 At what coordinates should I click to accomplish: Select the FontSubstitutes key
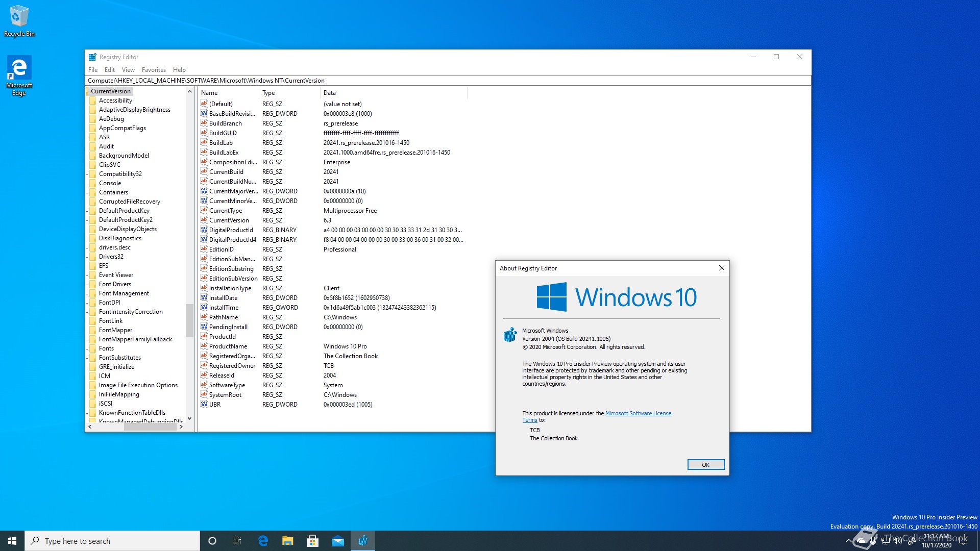coord(120,358)
